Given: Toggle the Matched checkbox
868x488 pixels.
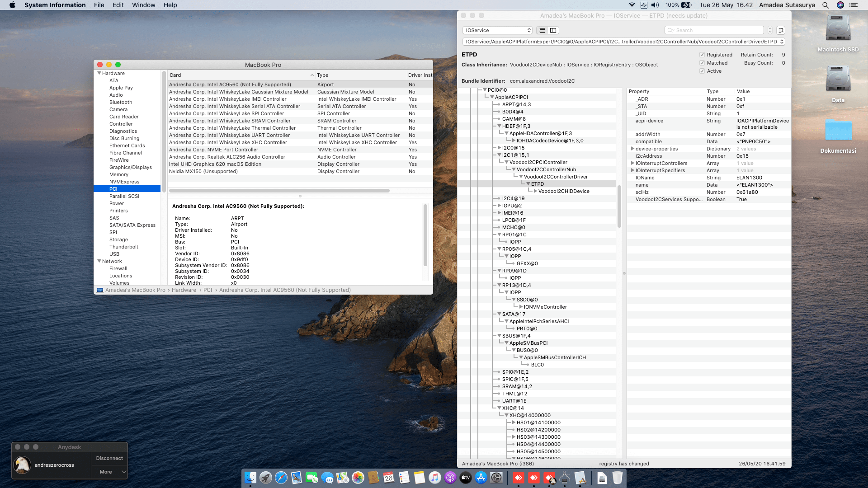Looking at the screenshot, I should tap(702, 63).
